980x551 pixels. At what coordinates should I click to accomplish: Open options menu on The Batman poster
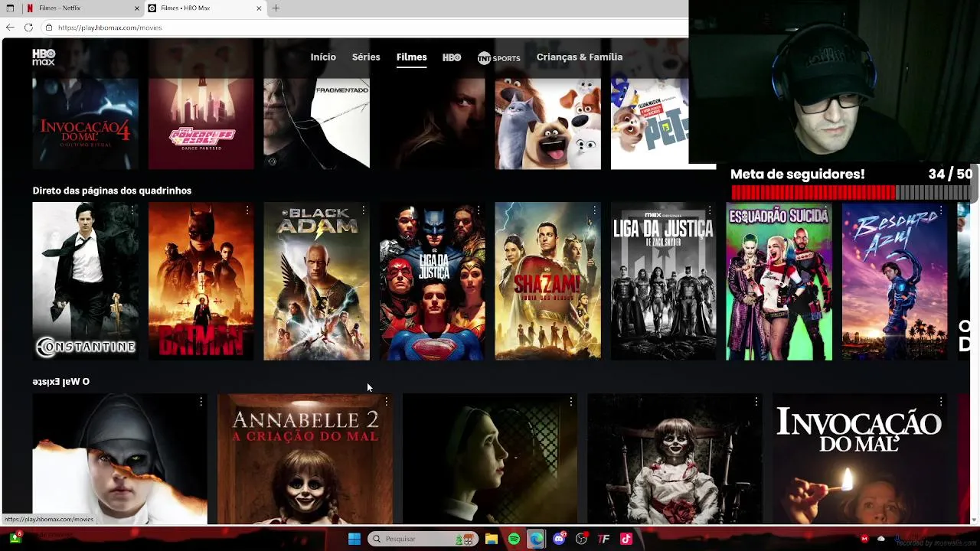[247, 210]
